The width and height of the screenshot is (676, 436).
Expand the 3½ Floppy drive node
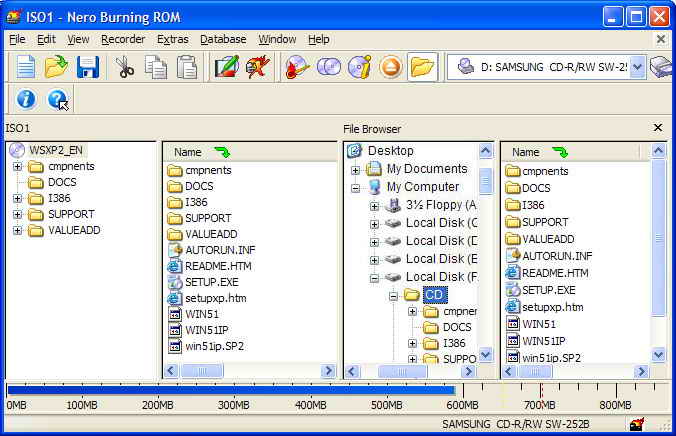click(x=374, y=206)
